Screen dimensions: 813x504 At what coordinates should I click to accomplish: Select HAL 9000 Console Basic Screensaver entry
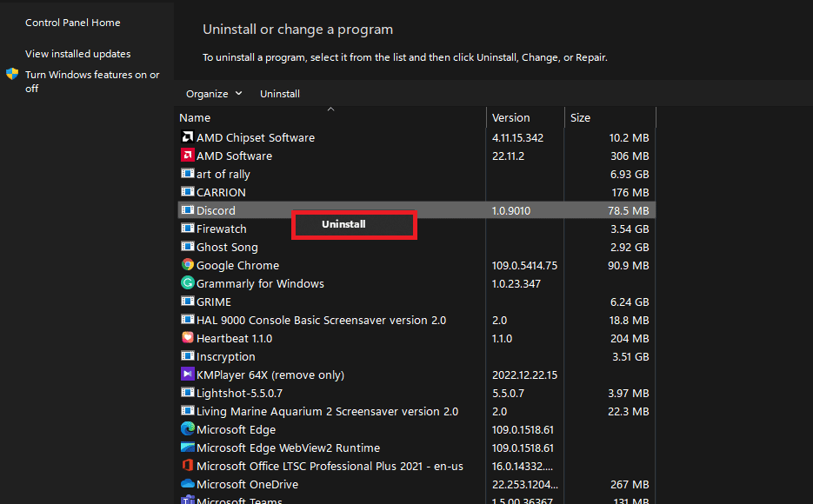click(x=321, y=320)
